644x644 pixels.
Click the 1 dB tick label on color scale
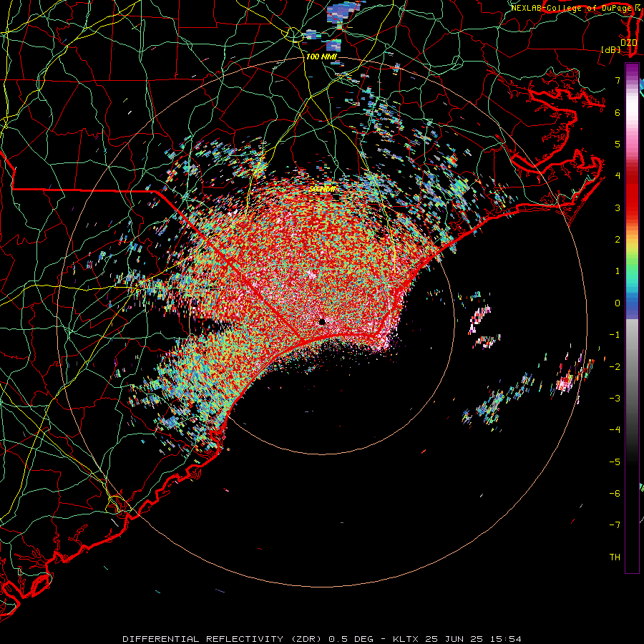[618, 271]
